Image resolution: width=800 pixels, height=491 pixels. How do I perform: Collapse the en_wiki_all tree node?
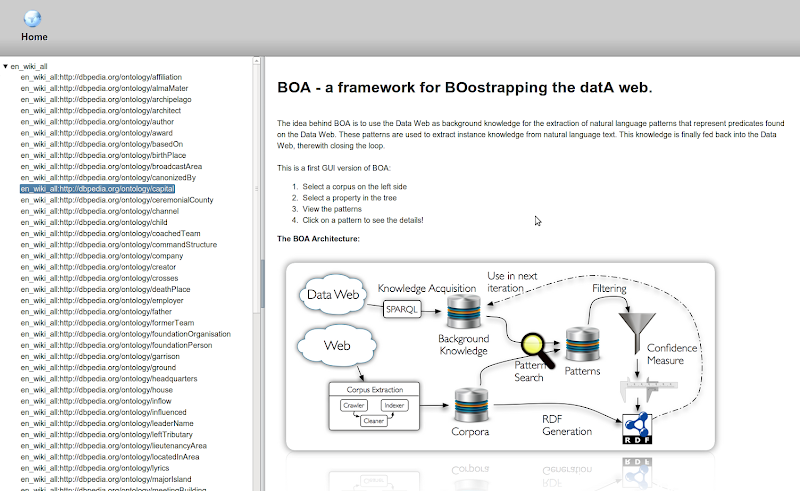point(5,66)
